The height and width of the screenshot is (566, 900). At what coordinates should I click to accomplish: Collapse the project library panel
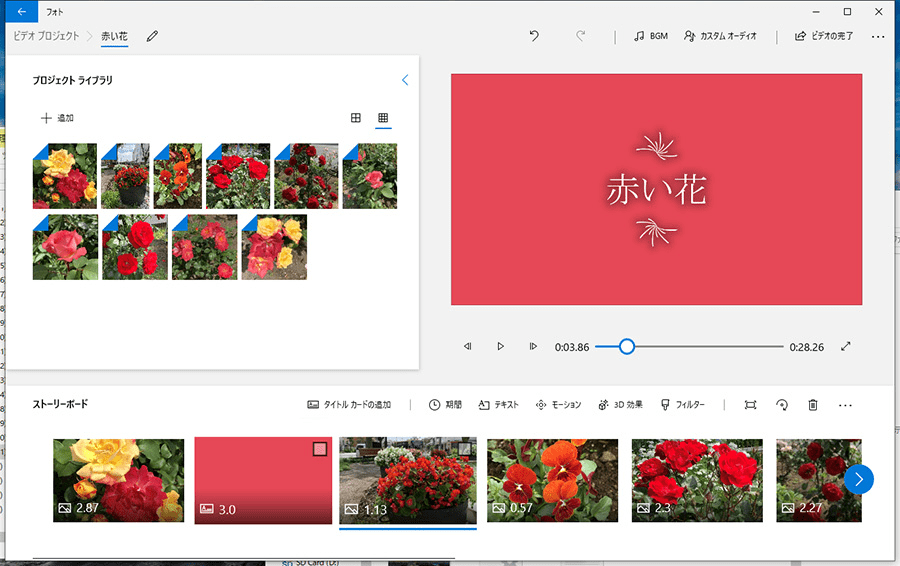click(405, 80)
